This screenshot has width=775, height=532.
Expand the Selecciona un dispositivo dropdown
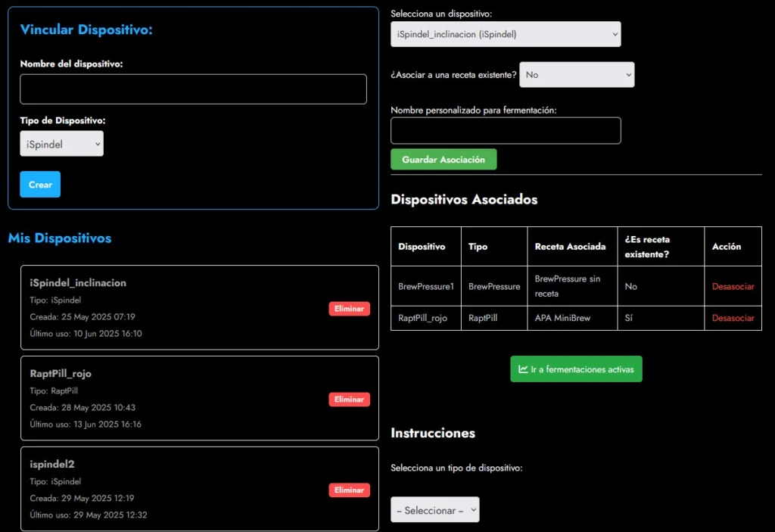[x=505, y=34]
